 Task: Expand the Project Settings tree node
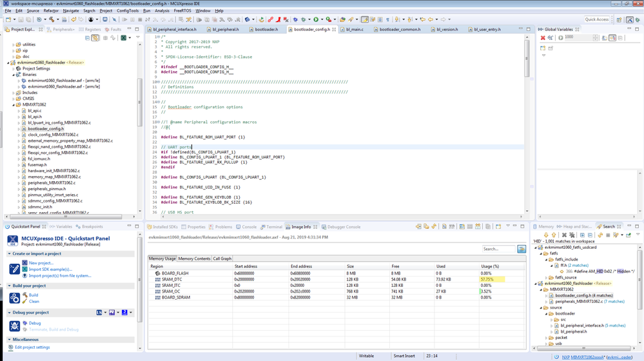(14, 69)
